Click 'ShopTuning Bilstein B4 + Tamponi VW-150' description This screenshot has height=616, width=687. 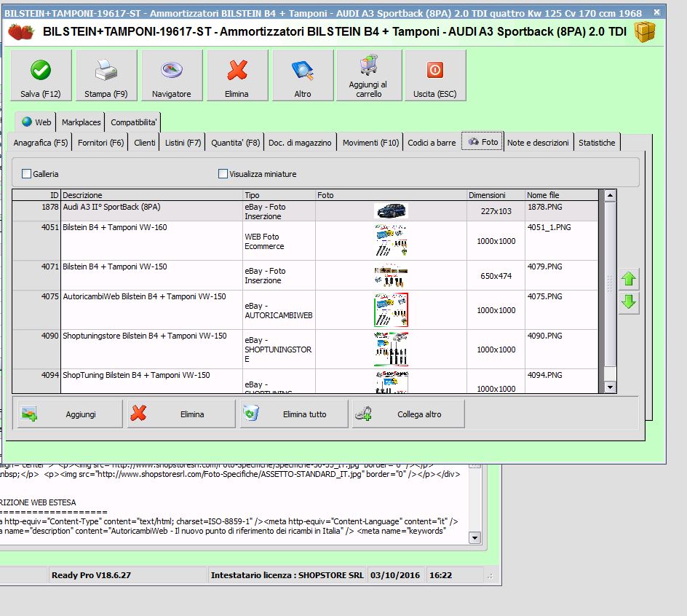point(136,375)
